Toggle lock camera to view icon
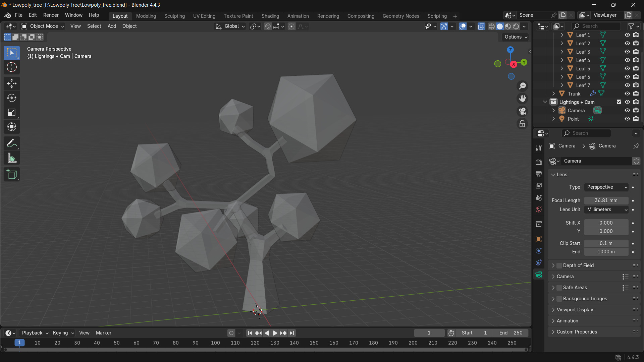Viewport: 644px width, 362px height. click(x=522, y=124)
